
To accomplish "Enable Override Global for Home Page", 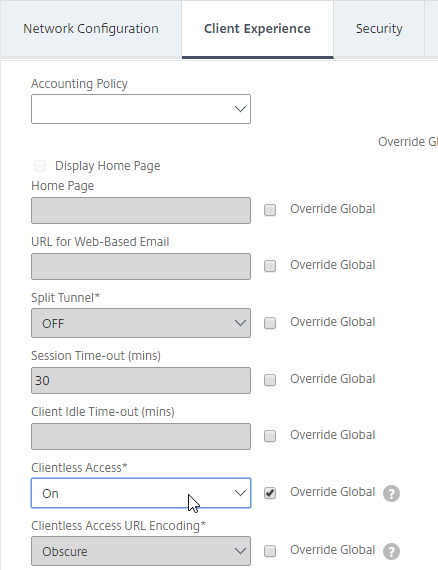I will point(270,210).
